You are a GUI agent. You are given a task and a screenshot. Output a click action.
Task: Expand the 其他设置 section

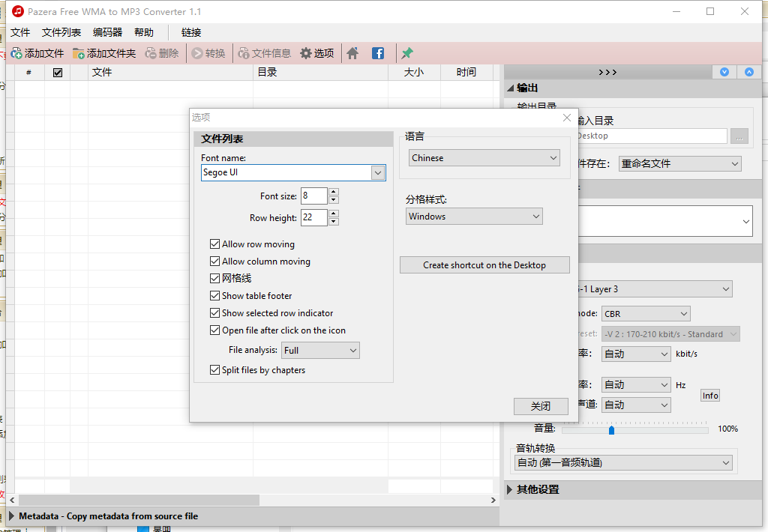pyautogui.click(x=511, y=490)
